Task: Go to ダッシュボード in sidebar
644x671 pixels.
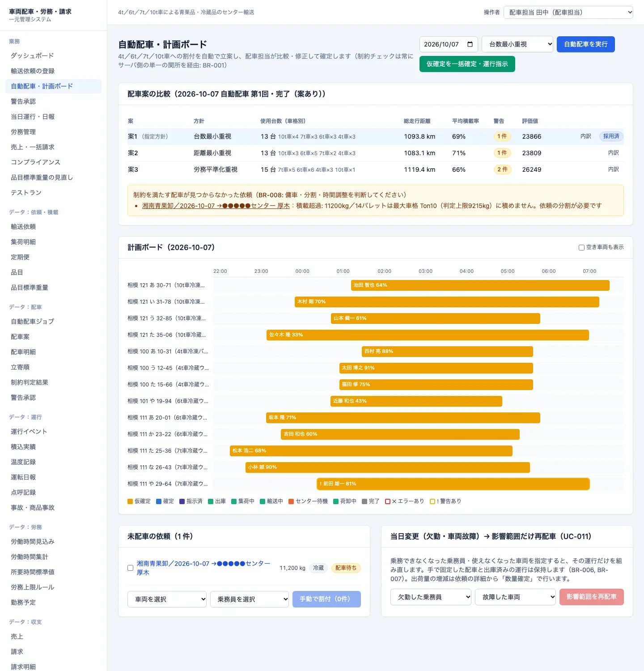Action: point(53,56)
